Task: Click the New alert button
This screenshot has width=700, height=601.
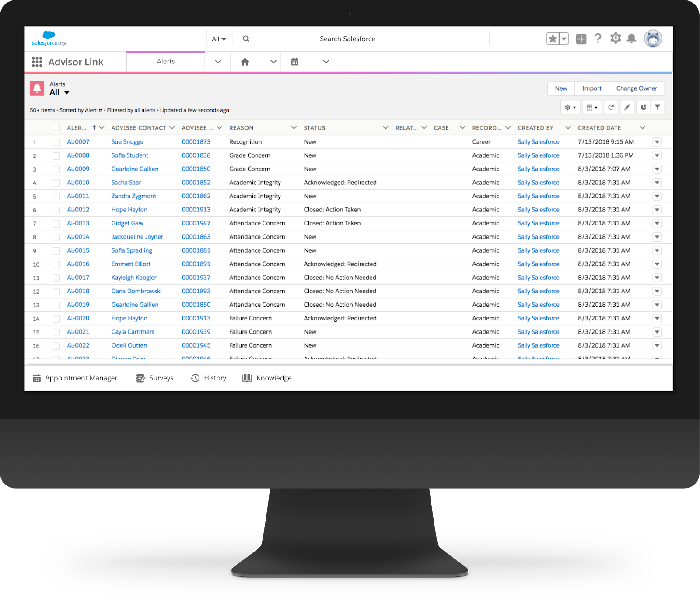Action: (x=561, y=88)
